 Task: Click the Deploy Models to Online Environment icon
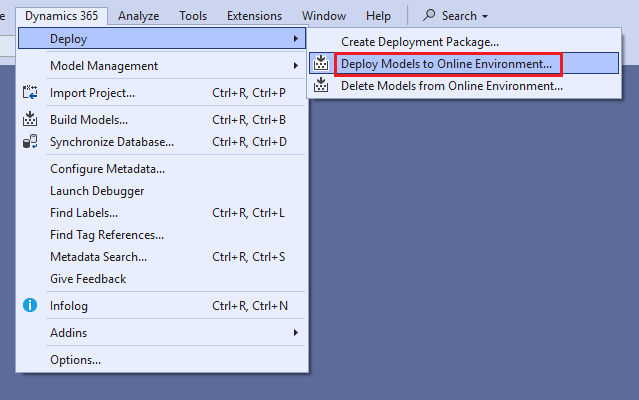coord(321,64)
